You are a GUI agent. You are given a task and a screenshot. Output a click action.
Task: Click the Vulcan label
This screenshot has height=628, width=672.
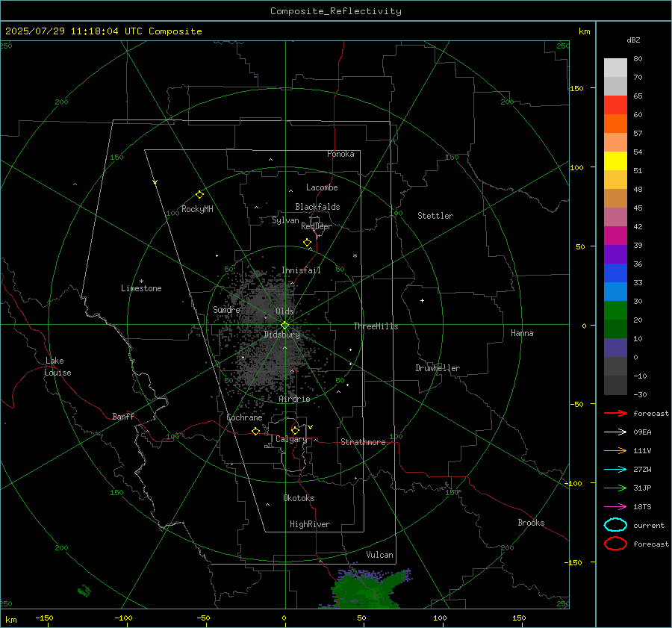(379, 555)
